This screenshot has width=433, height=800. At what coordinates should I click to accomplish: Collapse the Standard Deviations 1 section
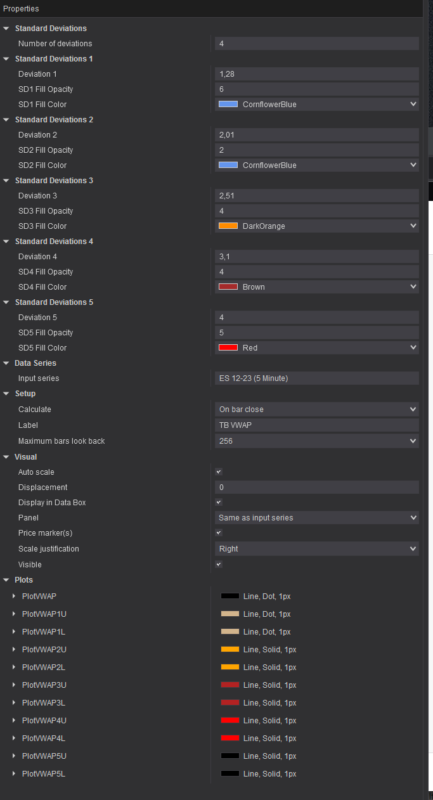(6, 59)
